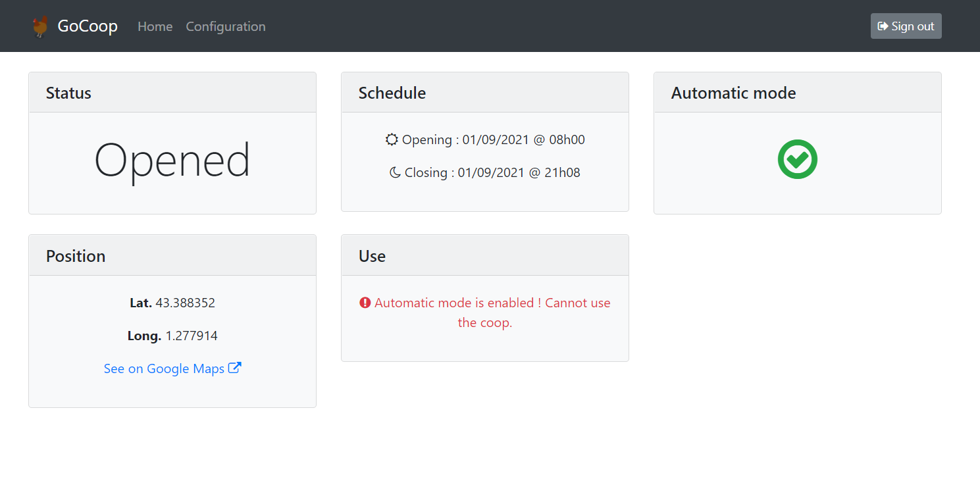The height and width of the screenshot is (479, 980).
Task: Click the Position card header
Action: [x=172, y=255]
